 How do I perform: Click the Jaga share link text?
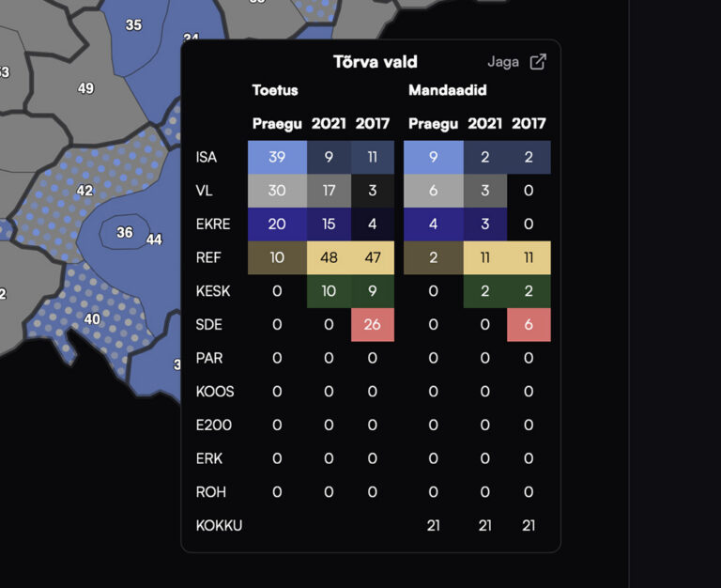tap(503, 62)
